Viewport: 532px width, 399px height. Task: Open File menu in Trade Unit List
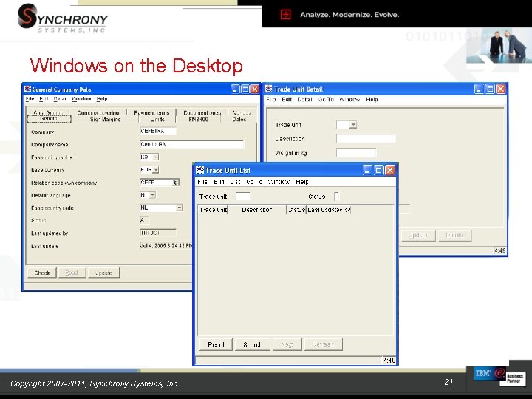[x=202, y=182]
